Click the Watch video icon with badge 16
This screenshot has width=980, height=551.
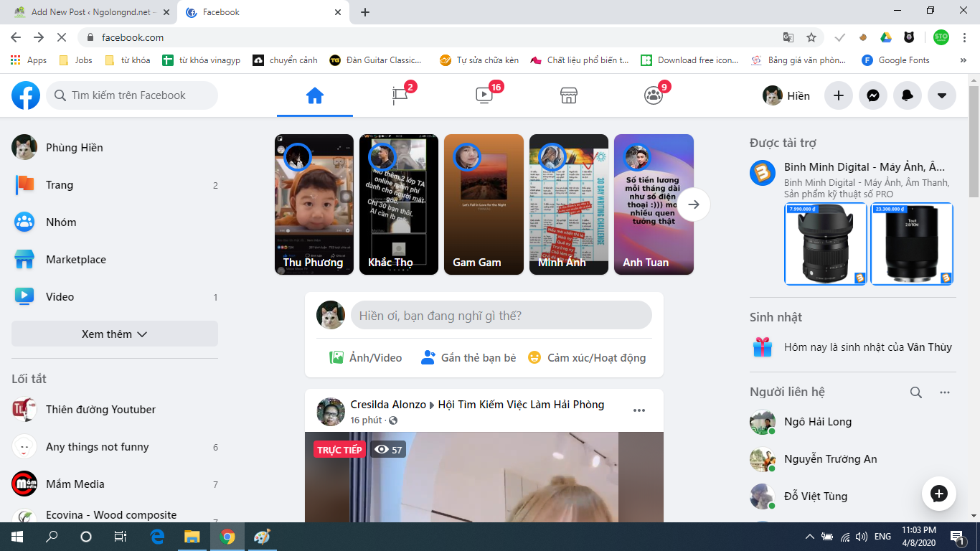pyautogui.click(x=484, y=95)
